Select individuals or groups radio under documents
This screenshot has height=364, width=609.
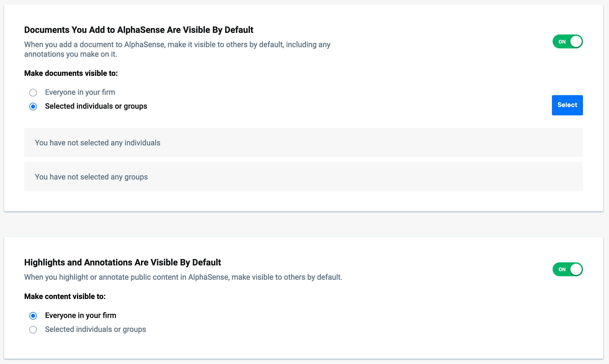tap(33, 107)
